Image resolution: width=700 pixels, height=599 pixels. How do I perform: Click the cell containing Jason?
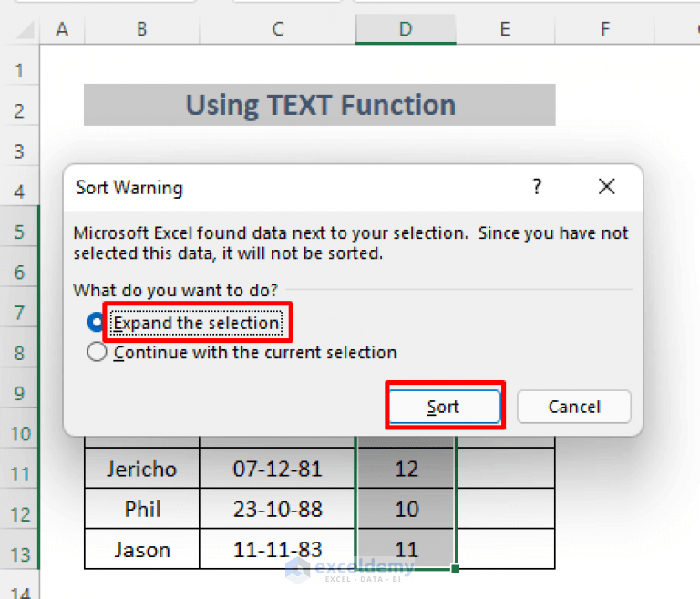point(141,549)
